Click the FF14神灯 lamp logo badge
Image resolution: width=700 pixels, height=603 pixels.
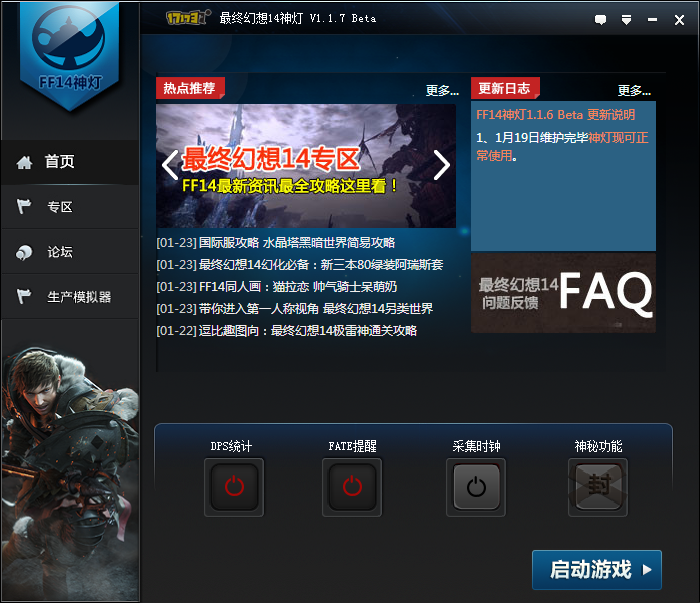pos(69,56)
